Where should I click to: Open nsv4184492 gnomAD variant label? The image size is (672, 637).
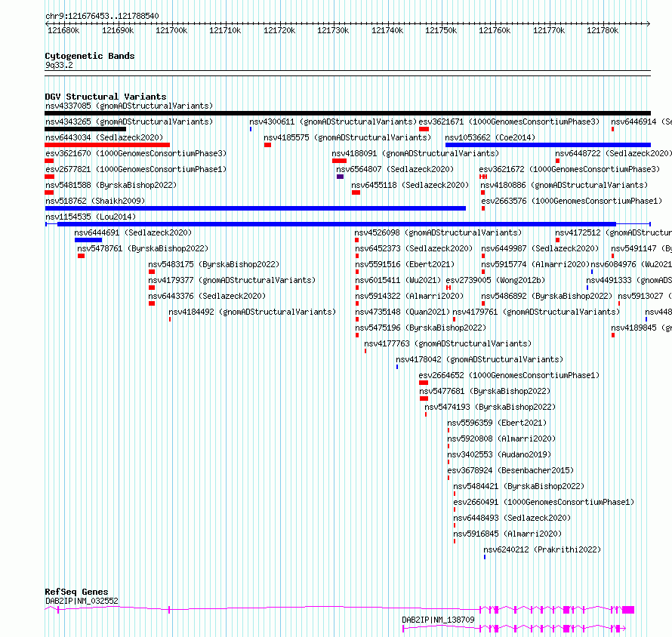tap(252, 312)
